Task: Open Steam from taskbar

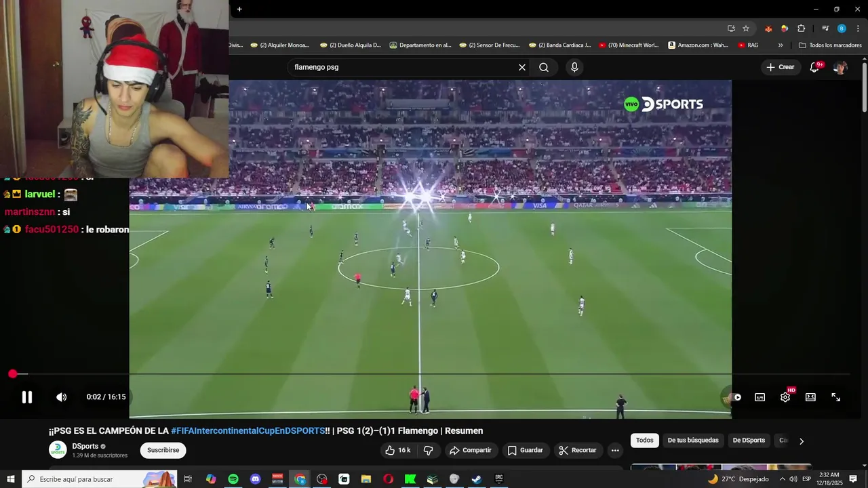Action: 477,479
